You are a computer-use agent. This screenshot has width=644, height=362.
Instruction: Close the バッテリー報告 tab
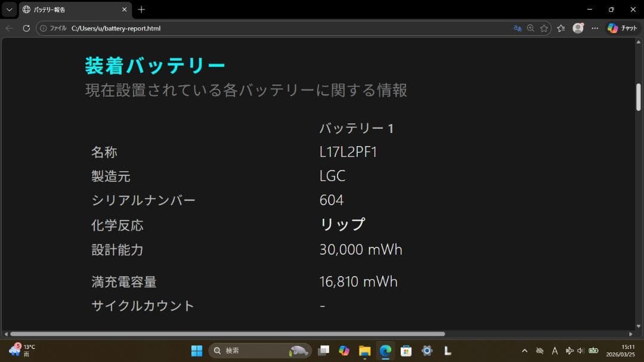pyautogui.click(x=125, y=10)
